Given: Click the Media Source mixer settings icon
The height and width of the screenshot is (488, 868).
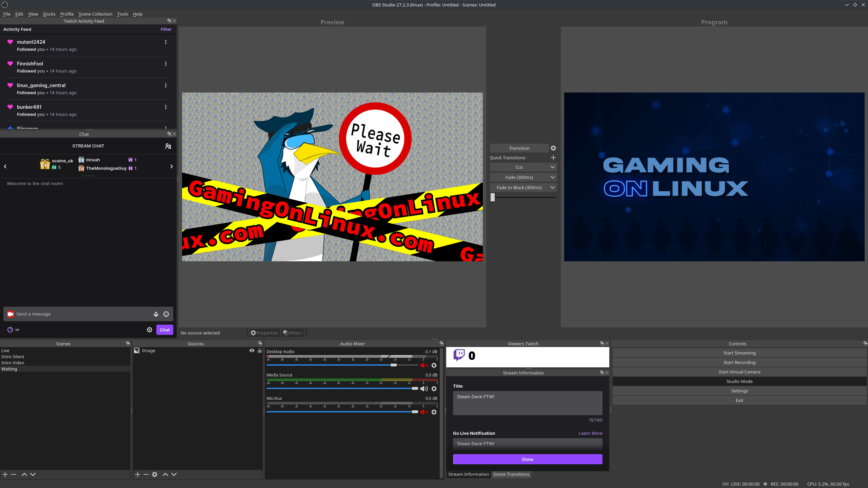Looking at the screenshot, I should [x=434, y=388].
